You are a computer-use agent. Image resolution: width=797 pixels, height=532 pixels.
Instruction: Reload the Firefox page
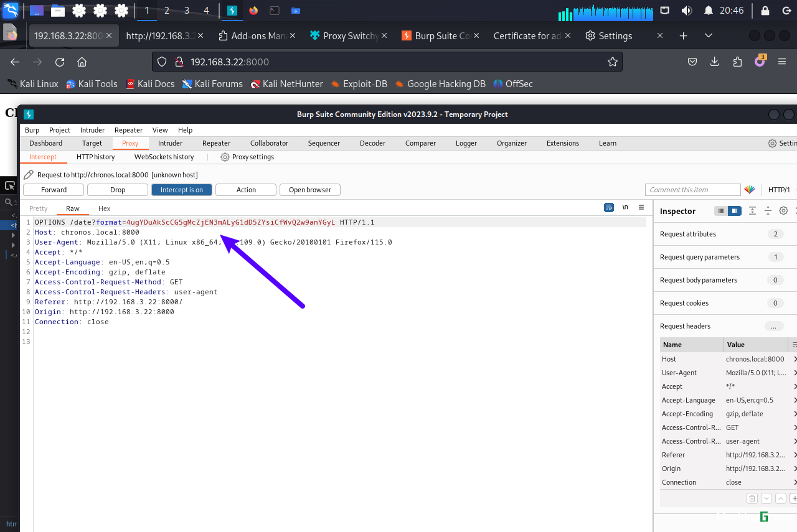click(60, 62)
